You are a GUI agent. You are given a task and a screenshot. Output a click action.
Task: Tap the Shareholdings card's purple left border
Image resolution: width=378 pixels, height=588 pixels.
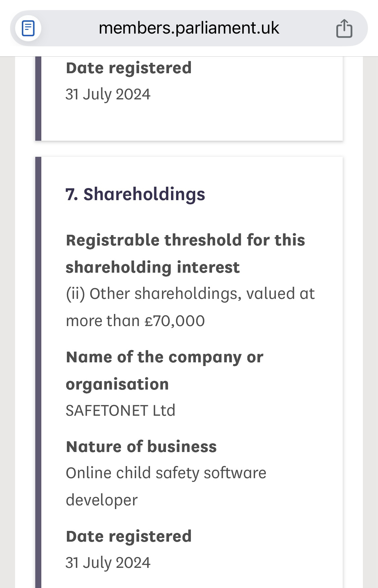[x=38, y=369]
